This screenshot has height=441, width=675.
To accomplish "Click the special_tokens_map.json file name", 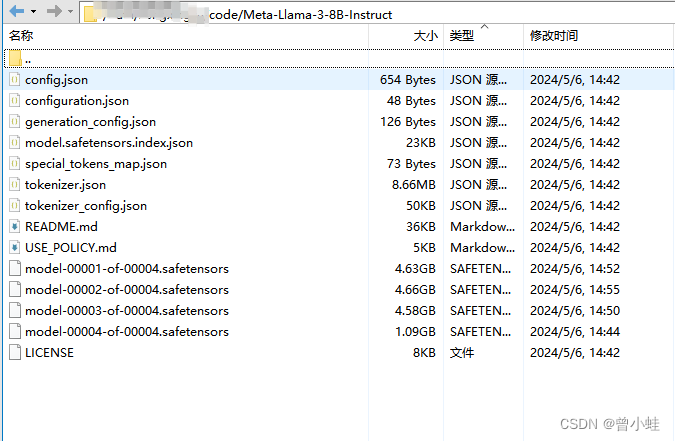I will [96, 164].
